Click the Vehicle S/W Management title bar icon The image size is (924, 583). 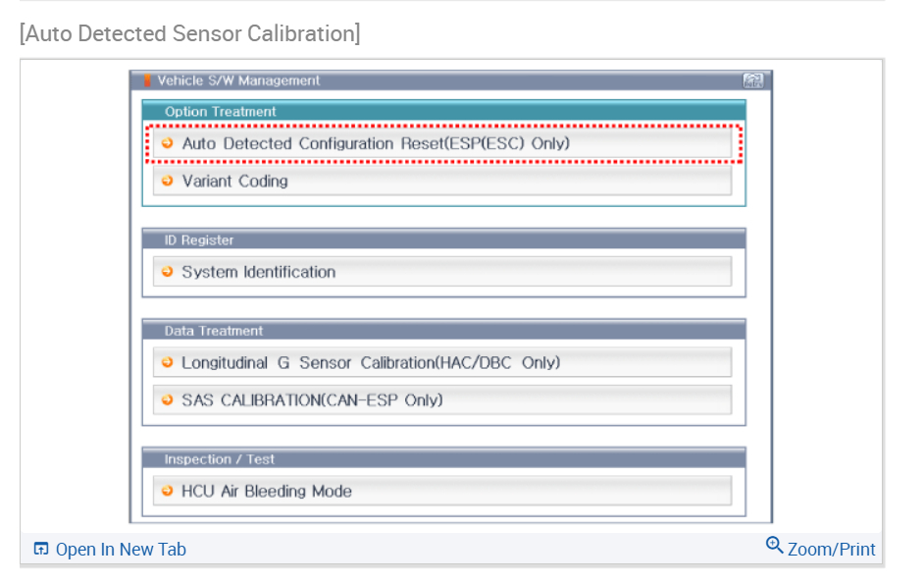(148, 80)
